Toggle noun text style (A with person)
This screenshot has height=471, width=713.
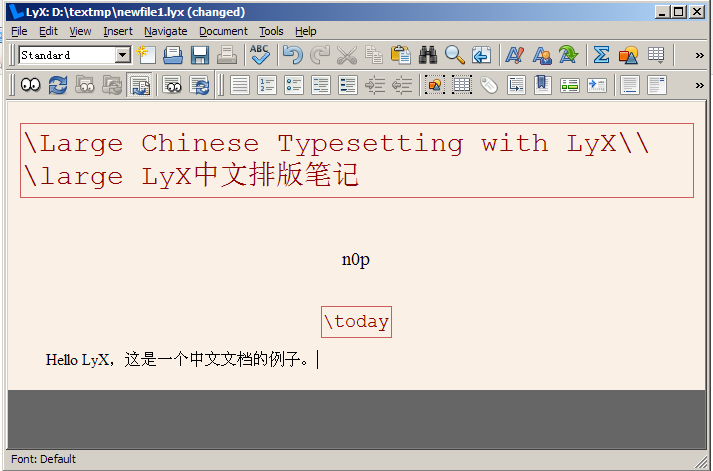(542, 55)
